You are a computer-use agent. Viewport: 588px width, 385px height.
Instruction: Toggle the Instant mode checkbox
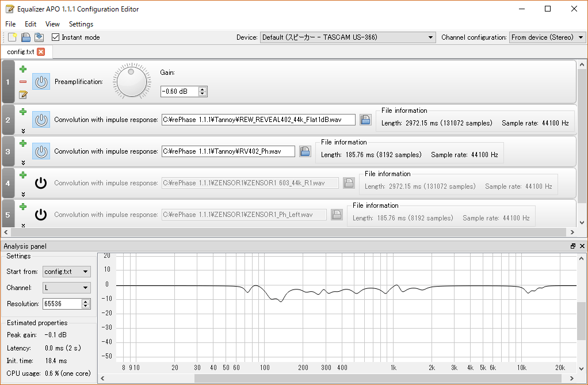(x=55, y=37)
